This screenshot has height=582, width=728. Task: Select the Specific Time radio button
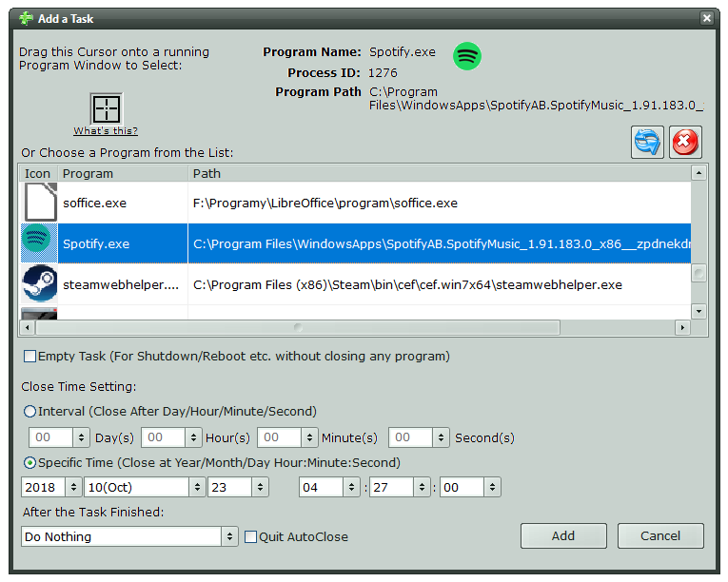click(x=30, y=463)
